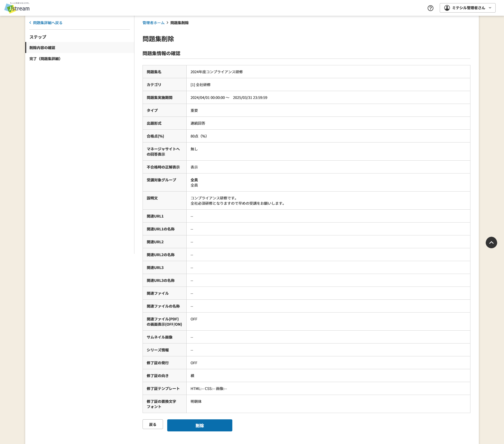Click the blue 削除 button
504x444 pixels.
200,425
